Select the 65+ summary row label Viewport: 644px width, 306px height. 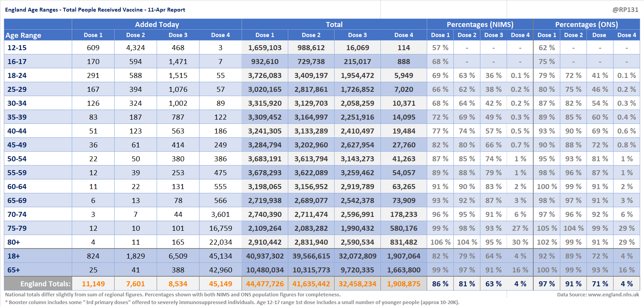[x=14, y=270]
